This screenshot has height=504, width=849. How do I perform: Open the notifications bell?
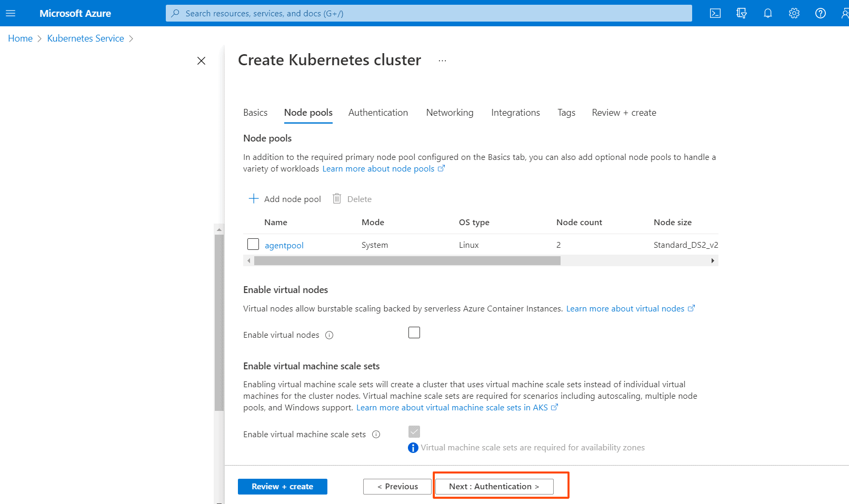(767, 13)
